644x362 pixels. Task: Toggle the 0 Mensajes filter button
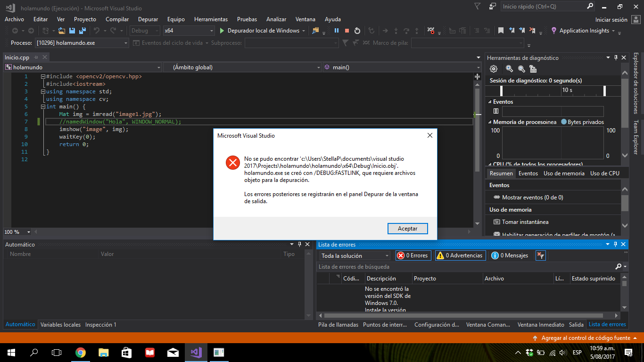pos(510,255)
